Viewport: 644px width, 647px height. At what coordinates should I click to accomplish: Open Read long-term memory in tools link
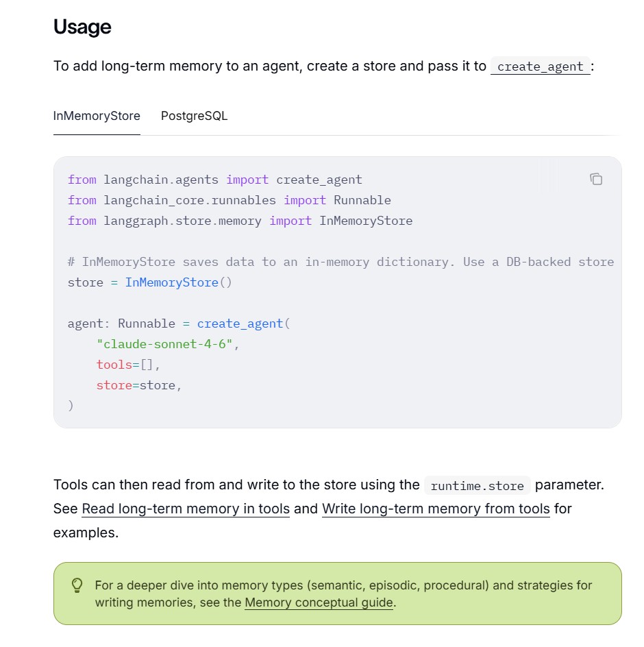coord(186,509)
